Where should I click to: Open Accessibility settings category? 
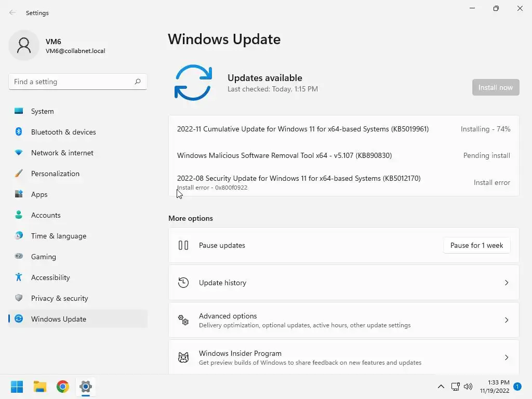point(78,277)
